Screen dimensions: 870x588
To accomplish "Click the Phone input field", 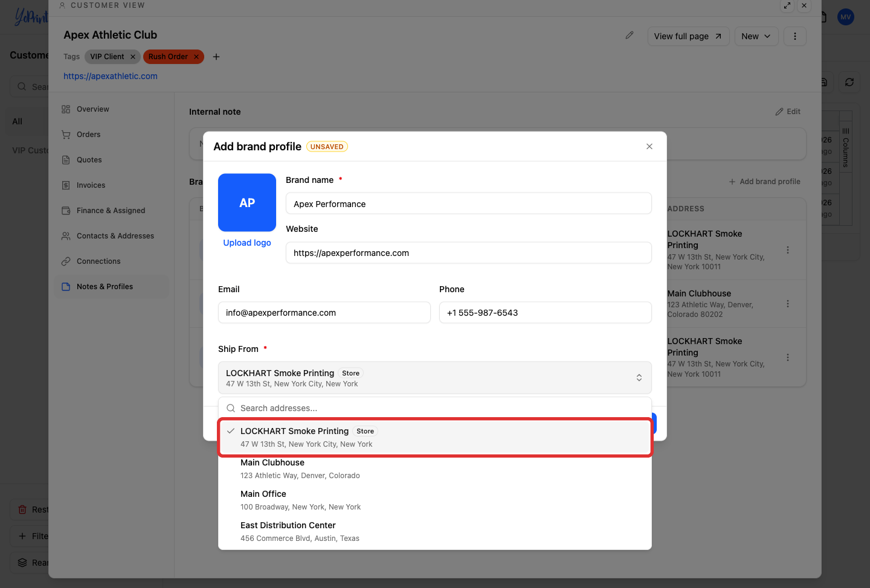I will [546, 313].
